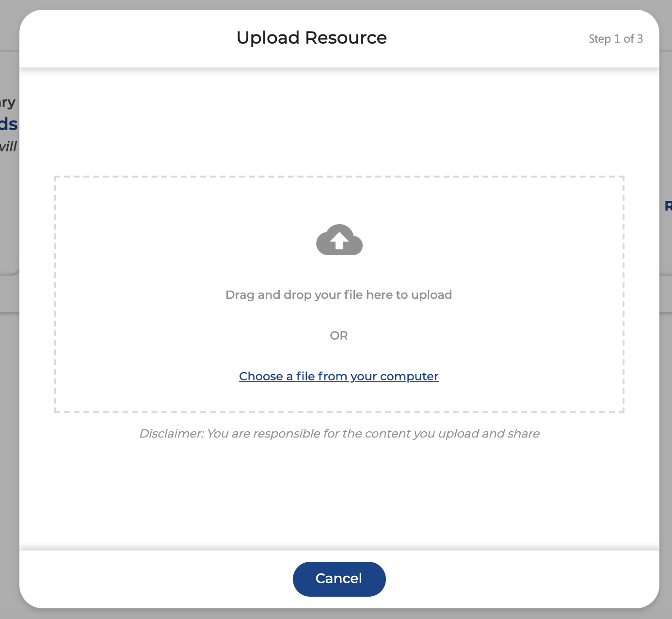Click the italic 'vill' text at left edge
672x619 pixels.
[x=8, y=147]
